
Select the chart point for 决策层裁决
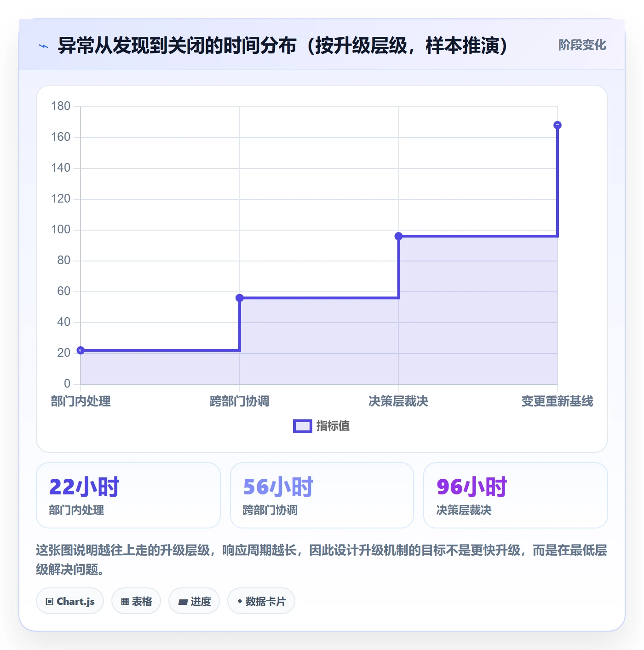pyautogui.click(x=398, y=236)
